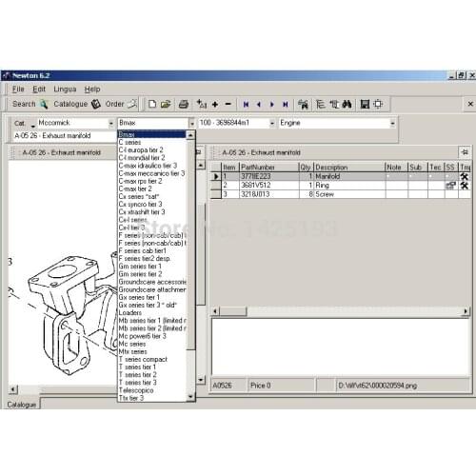Select C series from model list
The height and width of the screenshot is (476, 476).
(151, 142)
